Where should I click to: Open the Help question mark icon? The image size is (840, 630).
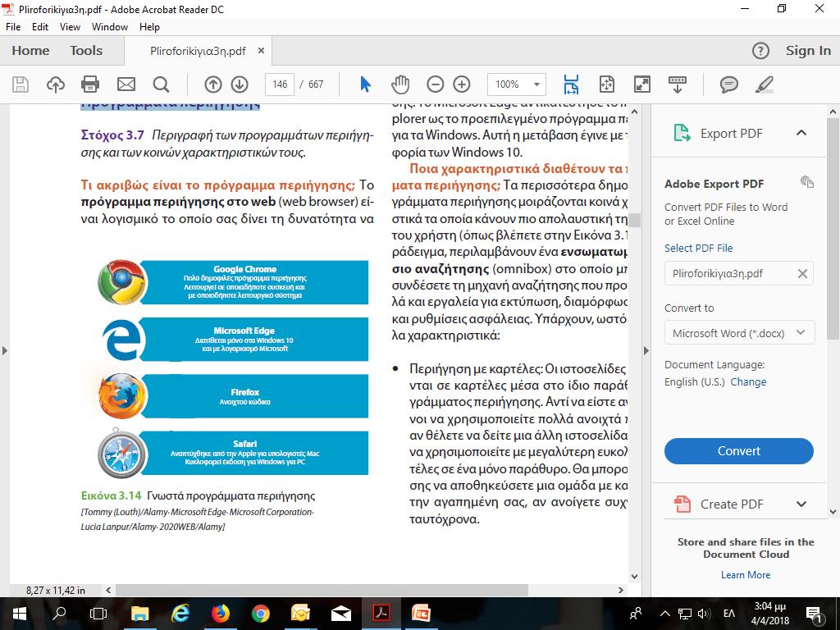[x=760, y=51]
